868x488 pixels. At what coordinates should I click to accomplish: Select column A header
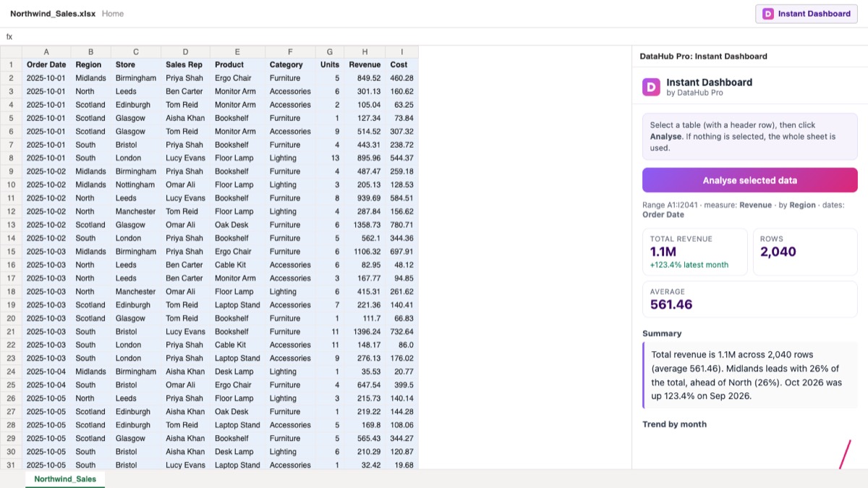46,51
